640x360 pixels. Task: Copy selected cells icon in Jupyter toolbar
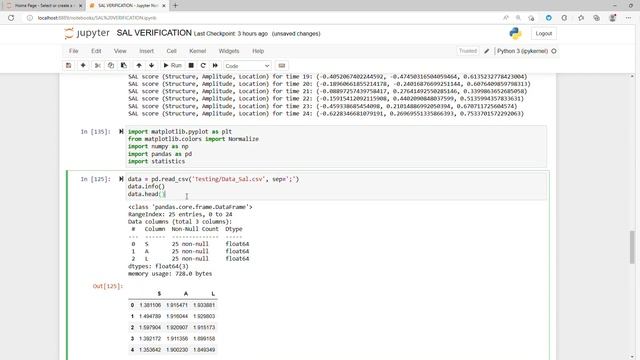[111, 66]
